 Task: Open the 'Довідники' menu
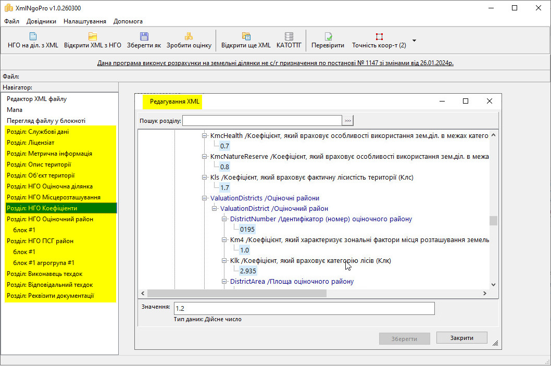pos(41,21)
